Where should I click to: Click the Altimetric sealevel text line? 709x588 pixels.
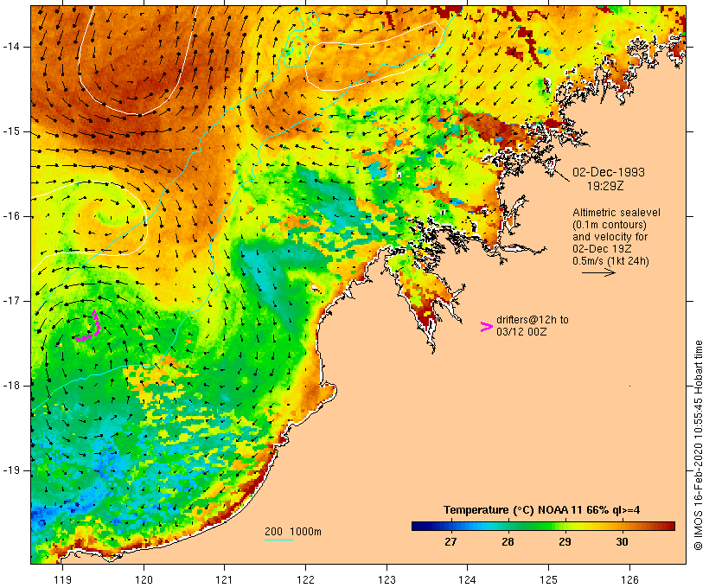[x=616, y=213]
